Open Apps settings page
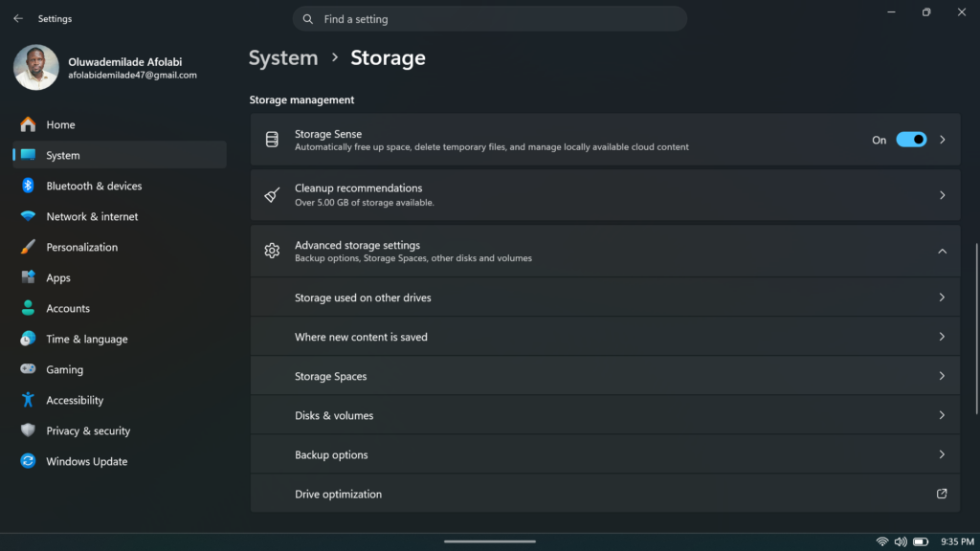This screenshot has width=980, height=551. click(x=120, y=277)
